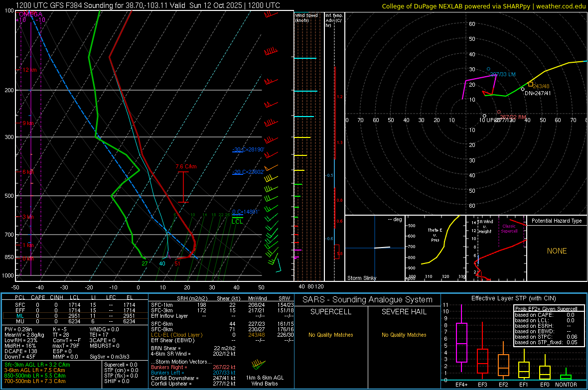This screenshot has height=390, width=588.
Task: Click the Effective Layer STP (with CIN) title
Action: [513, 298]
